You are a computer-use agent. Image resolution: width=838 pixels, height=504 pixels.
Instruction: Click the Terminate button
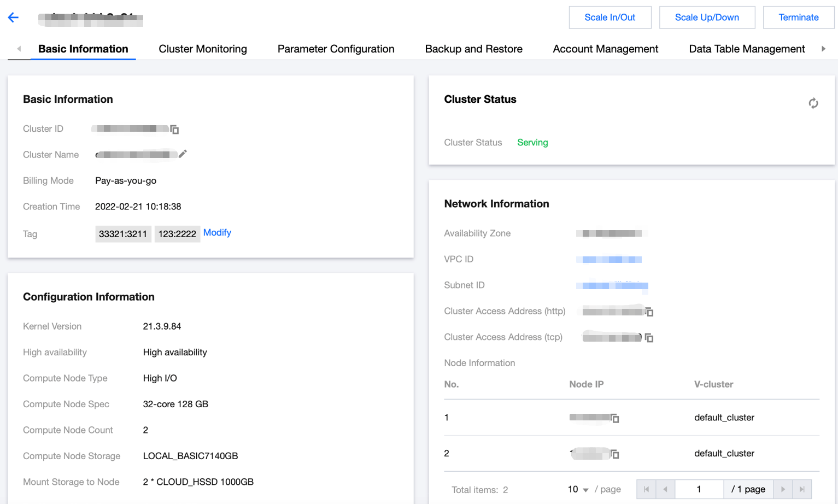pyautogui.click(x=798, y=17)
